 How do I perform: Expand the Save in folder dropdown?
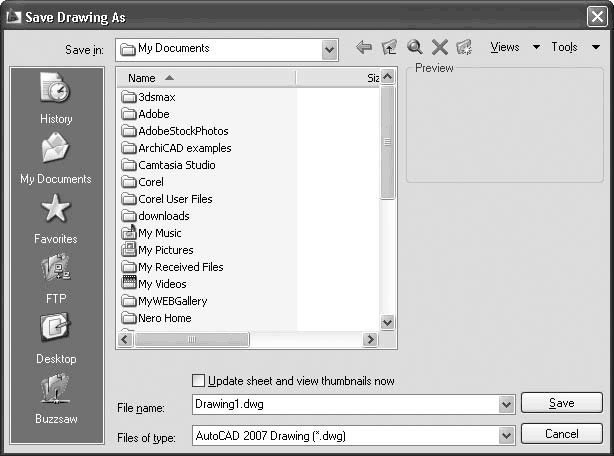pyautogui.click(x=330, y=48)
